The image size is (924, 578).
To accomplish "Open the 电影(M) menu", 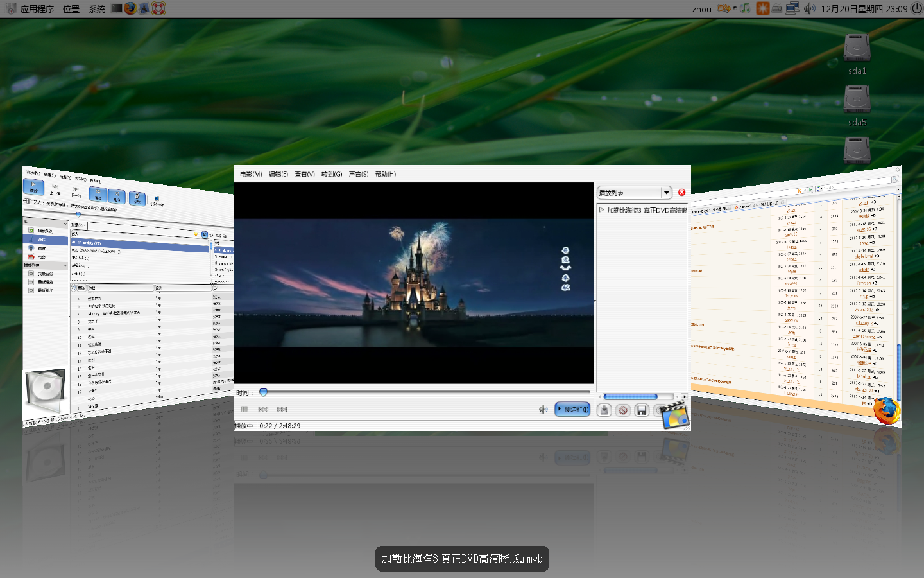I will pyautogui.click(x=251, y=174).
